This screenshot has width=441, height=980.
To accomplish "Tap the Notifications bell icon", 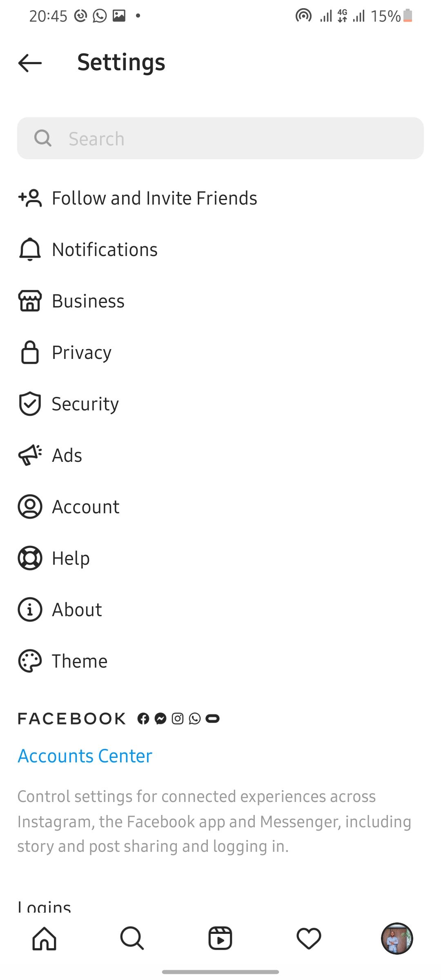I will (x=30, y=249).
